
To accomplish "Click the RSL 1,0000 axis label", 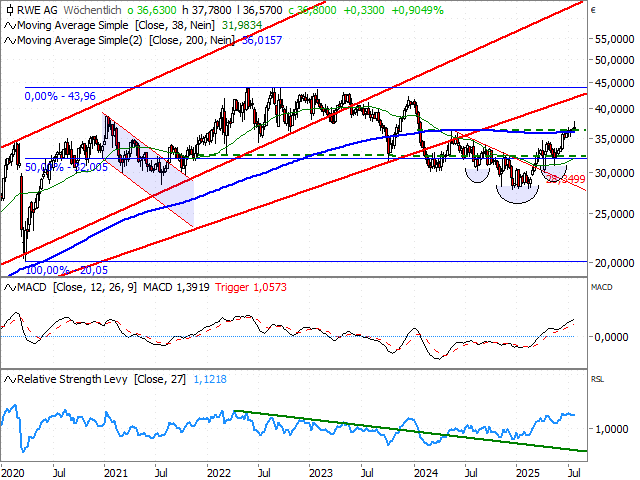I will 611,429.
